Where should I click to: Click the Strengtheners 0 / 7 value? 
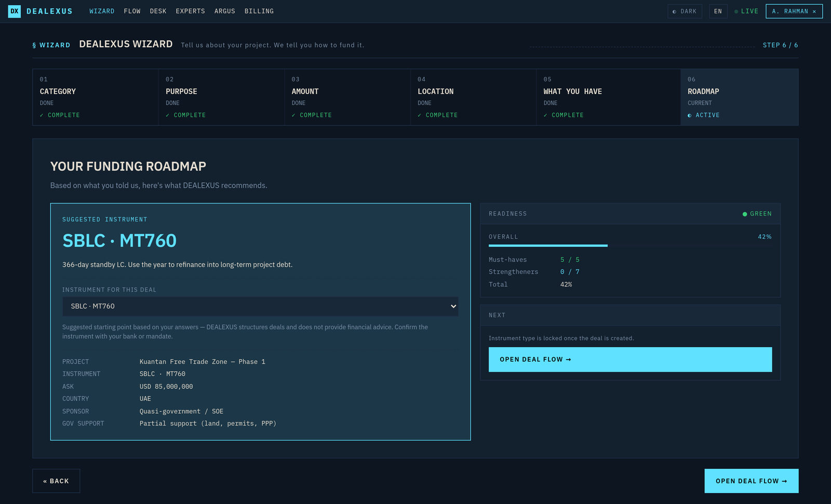click(570, 272)
